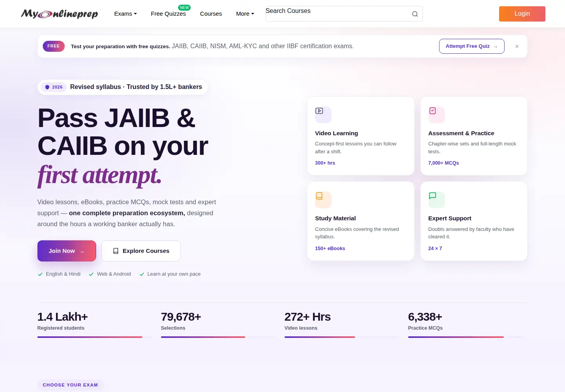Click the Expert Support chat icon
This screenshot has width=565, height=392.
[x=432, y=196]
